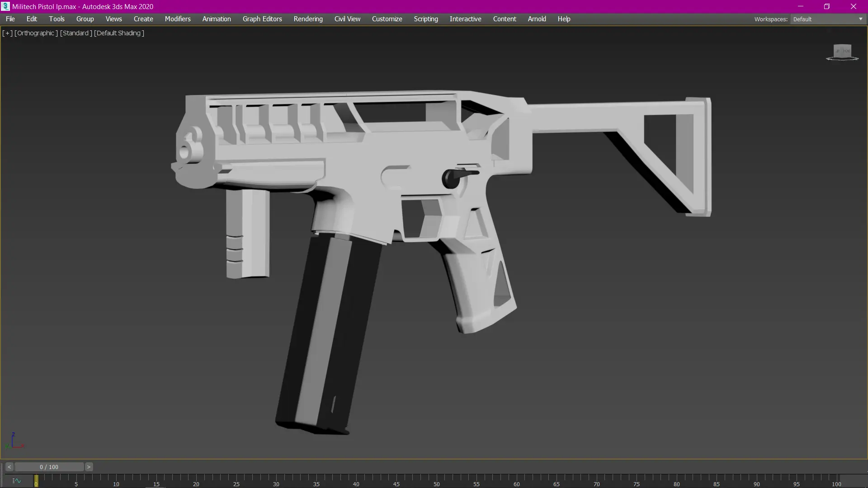Open the viewport [+] general menu
Viewport: 868px width, 488px height.
7,33
